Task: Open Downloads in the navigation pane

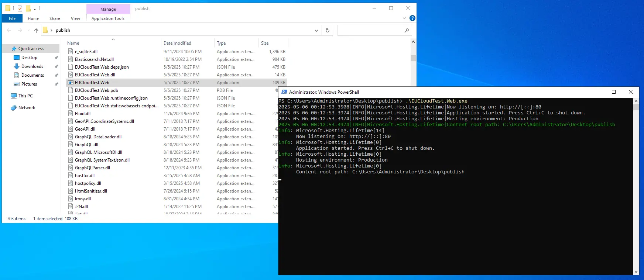Action: coord(32,66)
